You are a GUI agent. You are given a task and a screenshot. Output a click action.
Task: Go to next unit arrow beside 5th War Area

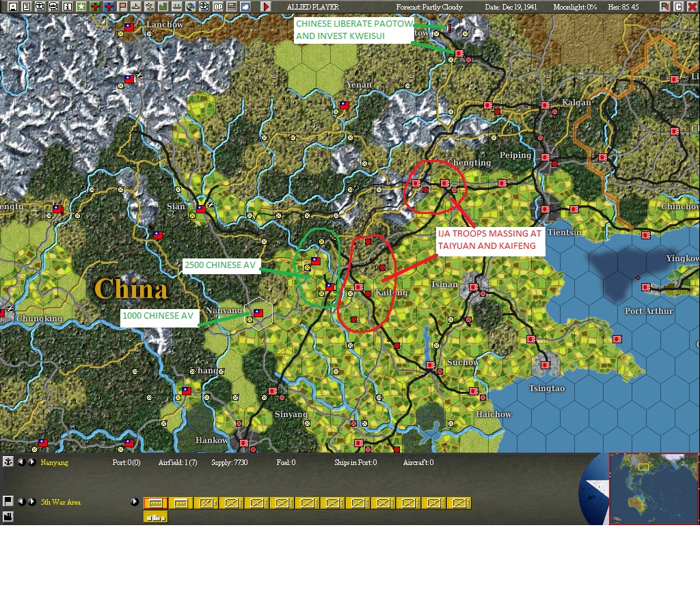[31, 501]
